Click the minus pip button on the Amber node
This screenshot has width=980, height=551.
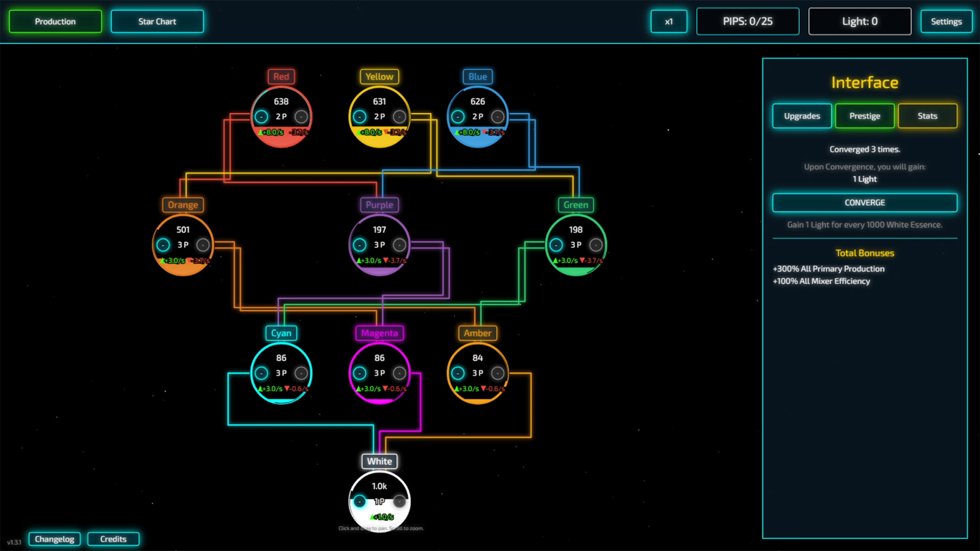coord(458,373)
